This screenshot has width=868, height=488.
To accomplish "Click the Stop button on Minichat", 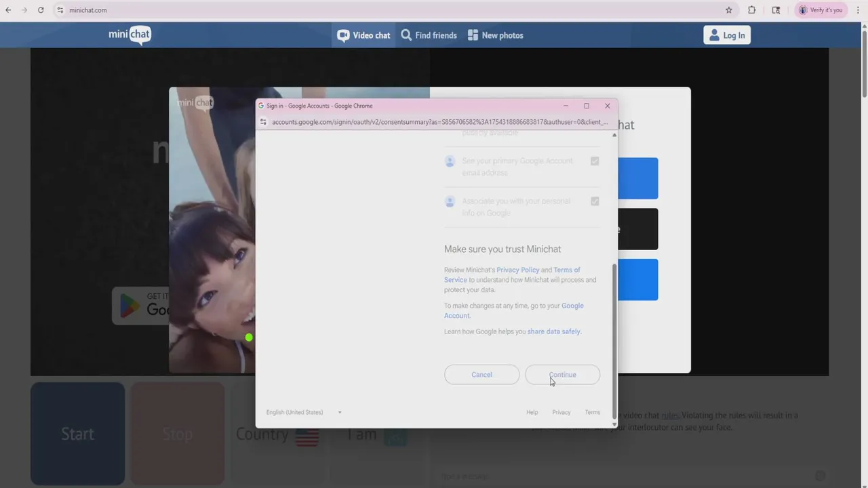I will click(x=177, y=434).
